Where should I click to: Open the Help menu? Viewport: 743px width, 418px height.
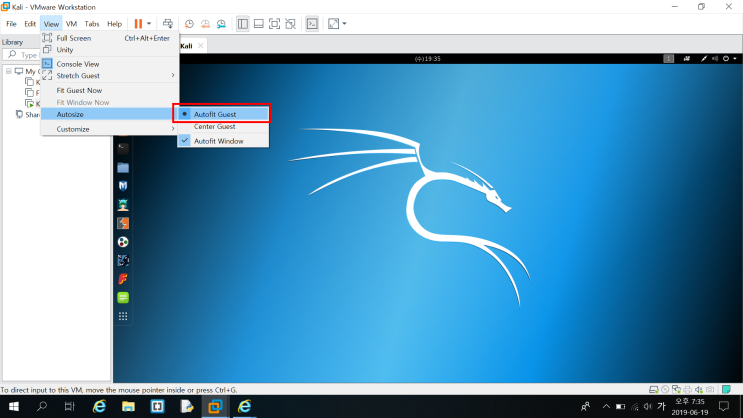point(114,24)
